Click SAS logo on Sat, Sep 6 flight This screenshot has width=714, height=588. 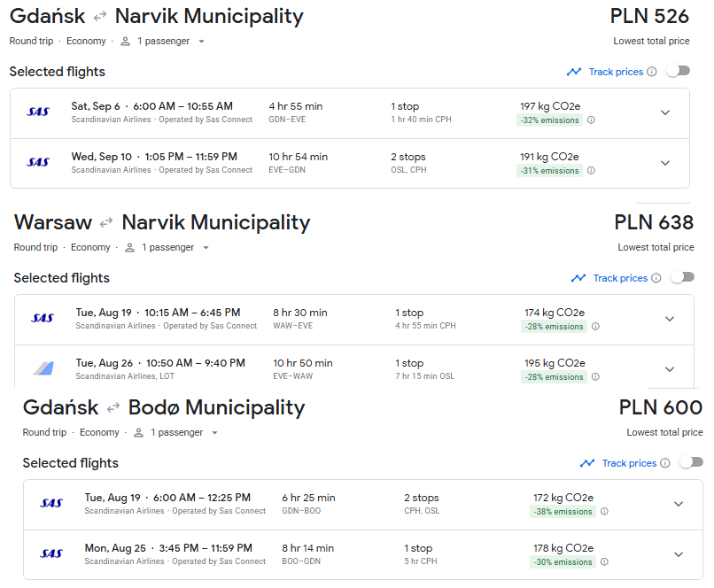(x=38, y=112)
